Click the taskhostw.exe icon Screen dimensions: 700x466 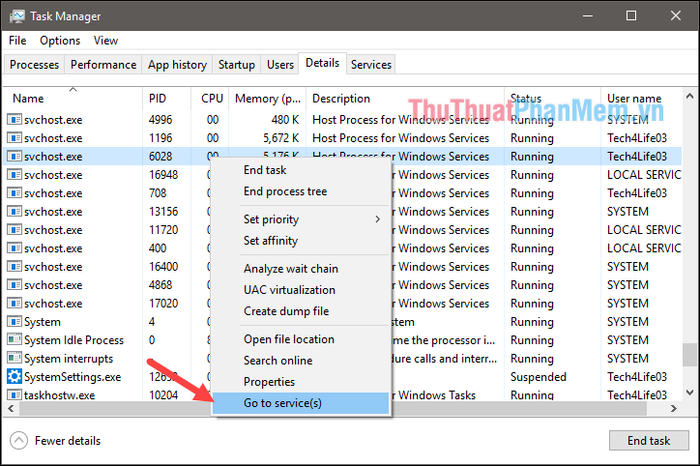coord(14,395)
